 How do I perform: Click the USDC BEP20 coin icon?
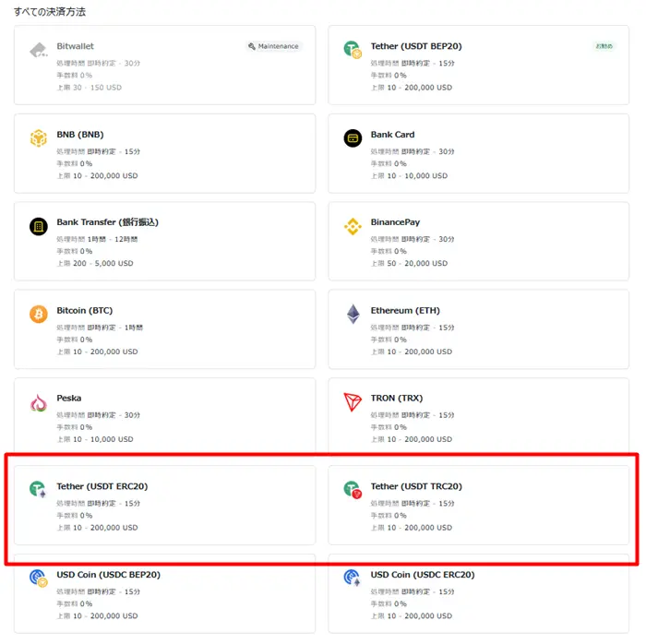point(39,578)
